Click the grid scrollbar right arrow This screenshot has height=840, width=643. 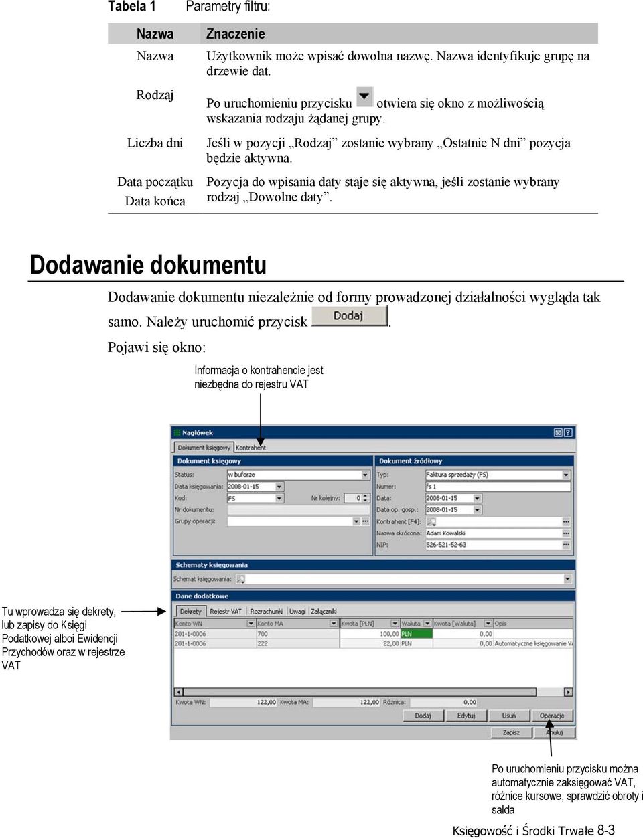(568, 692)
